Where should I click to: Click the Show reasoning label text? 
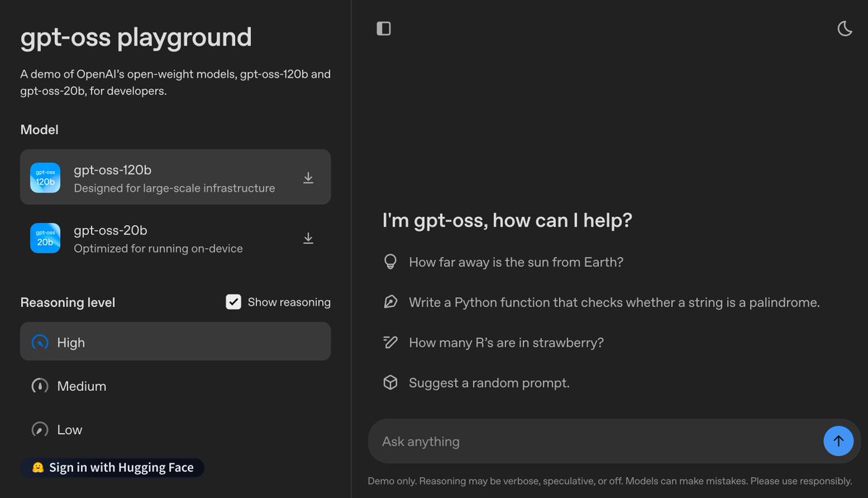(289, 302)
